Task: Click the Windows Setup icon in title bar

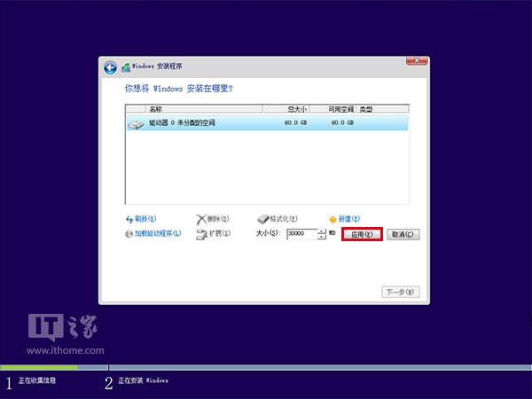Action: click(x=126, y=67)
